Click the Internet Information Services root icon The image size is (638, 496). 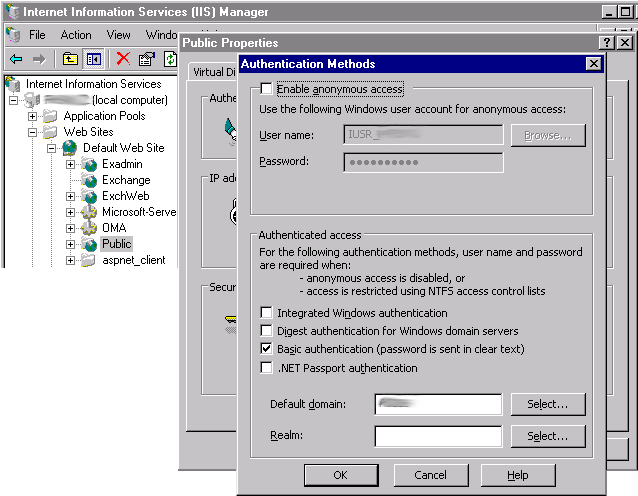(x=13, y=84)
